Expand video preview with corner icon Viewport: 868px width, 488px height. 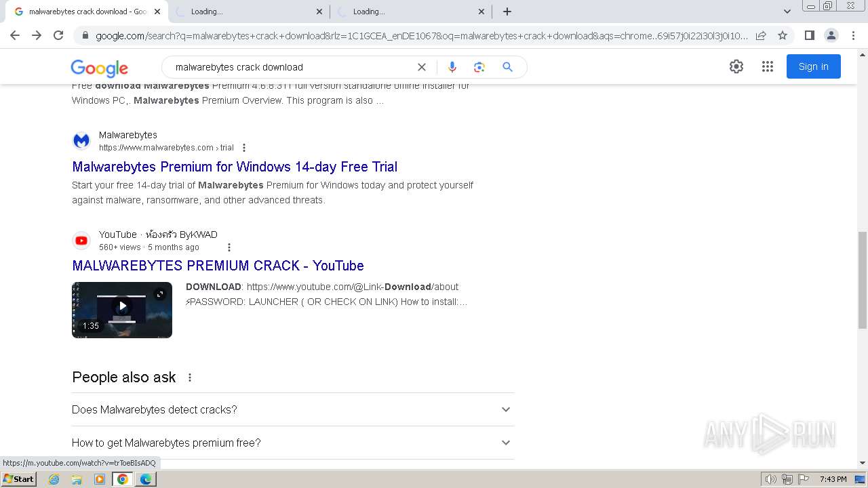tap(160, 294)
